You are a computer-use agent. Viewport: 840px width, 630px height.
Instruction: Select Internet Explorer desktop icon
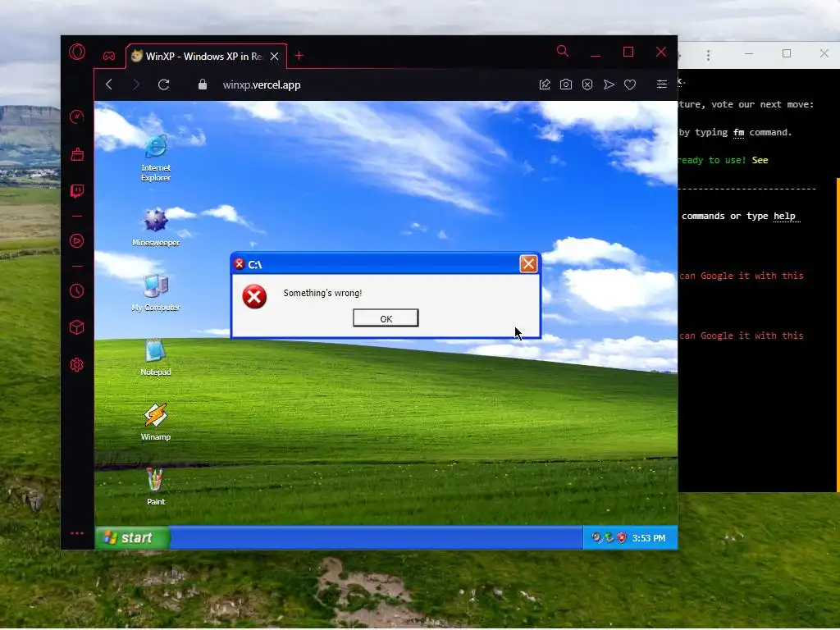coord(156,158)
